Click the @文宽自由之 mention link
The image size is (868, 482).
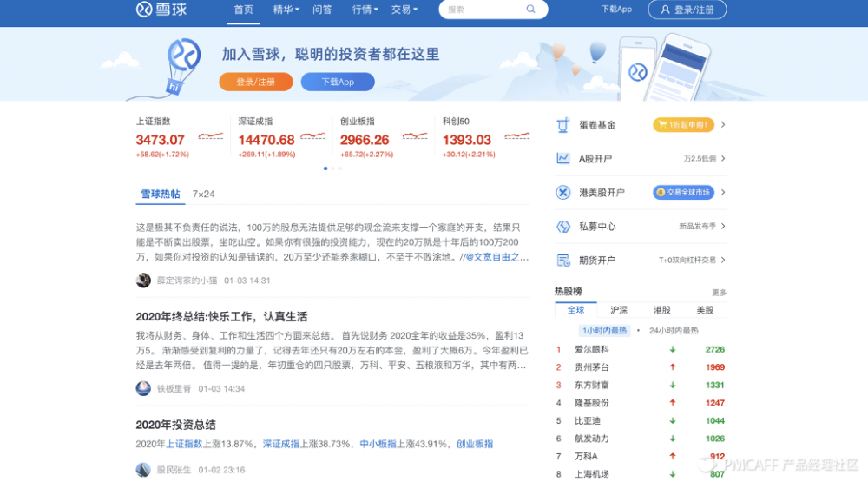(x=496, y=257)
